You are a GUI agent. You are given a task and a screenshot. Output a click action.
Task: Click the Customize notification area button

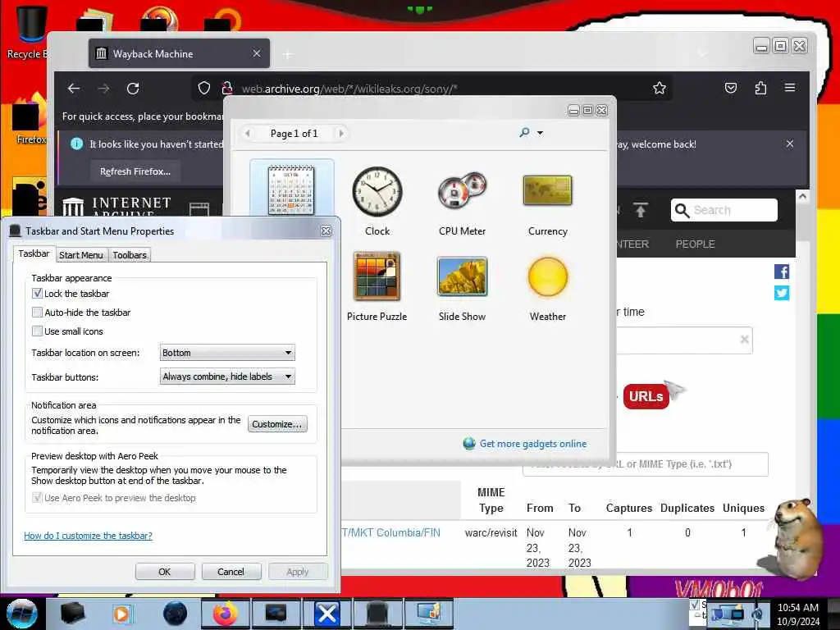point(277,424)
